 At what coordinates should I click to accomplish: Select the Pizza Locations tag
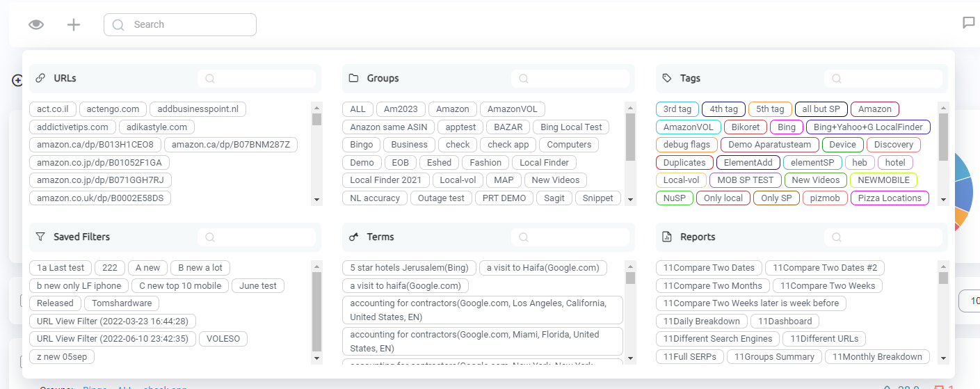[x=890, y=198]
